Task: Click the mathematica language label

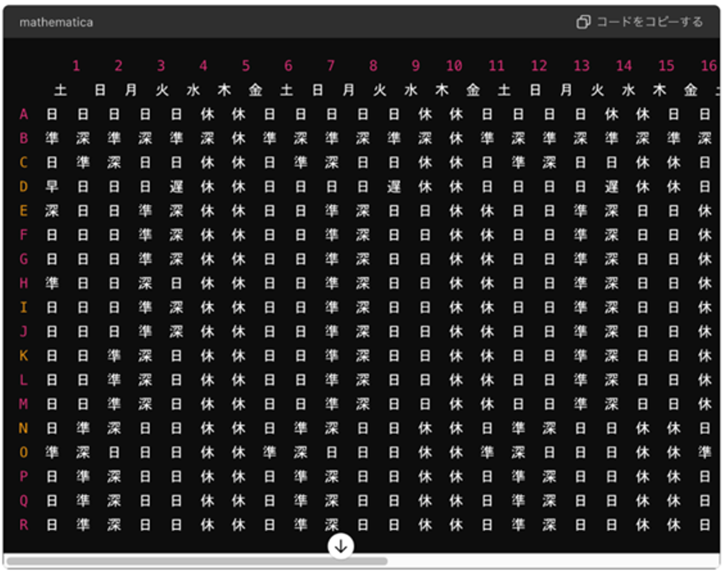Action: 56,22
